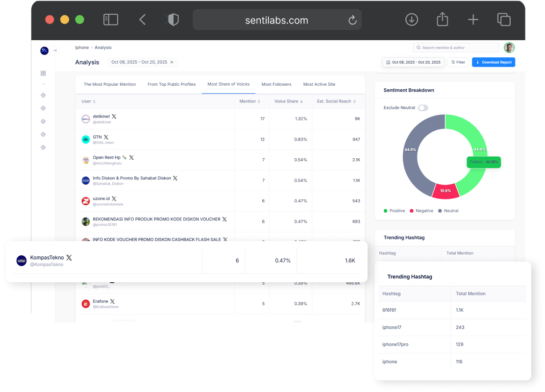Toggle Negative legend item in sentiment chart

[x=421, y=211]
